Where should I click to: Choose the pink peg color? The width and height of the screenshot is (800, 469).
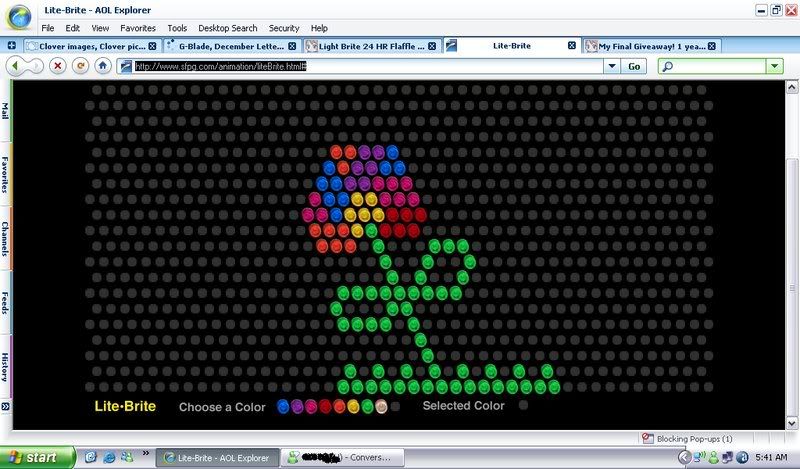[311, 406]
